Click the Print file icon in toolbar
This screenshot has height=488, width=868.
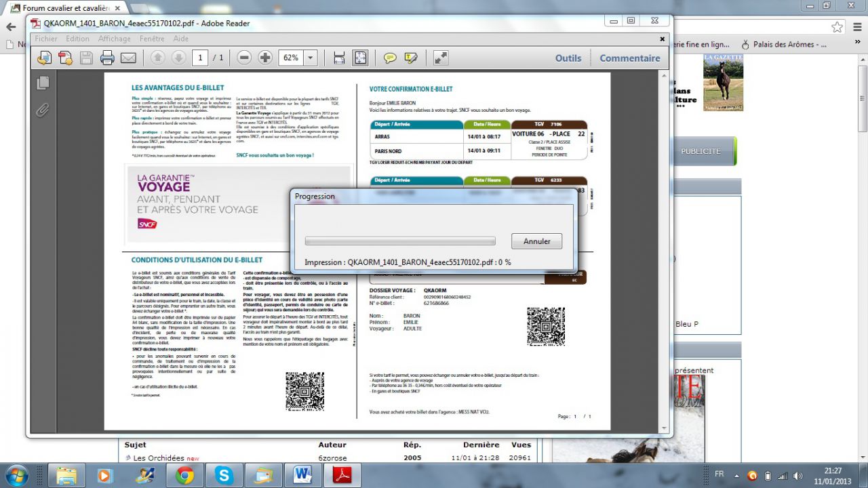107,58
